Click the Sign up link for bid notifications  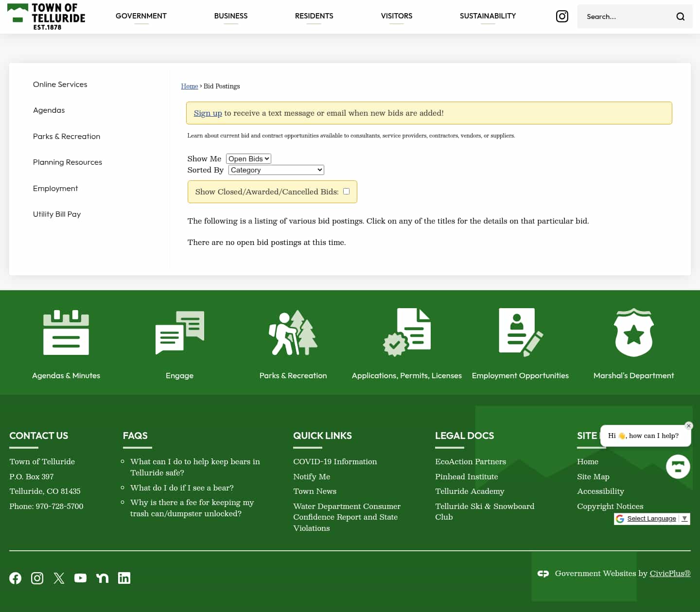tap(208, 113)
